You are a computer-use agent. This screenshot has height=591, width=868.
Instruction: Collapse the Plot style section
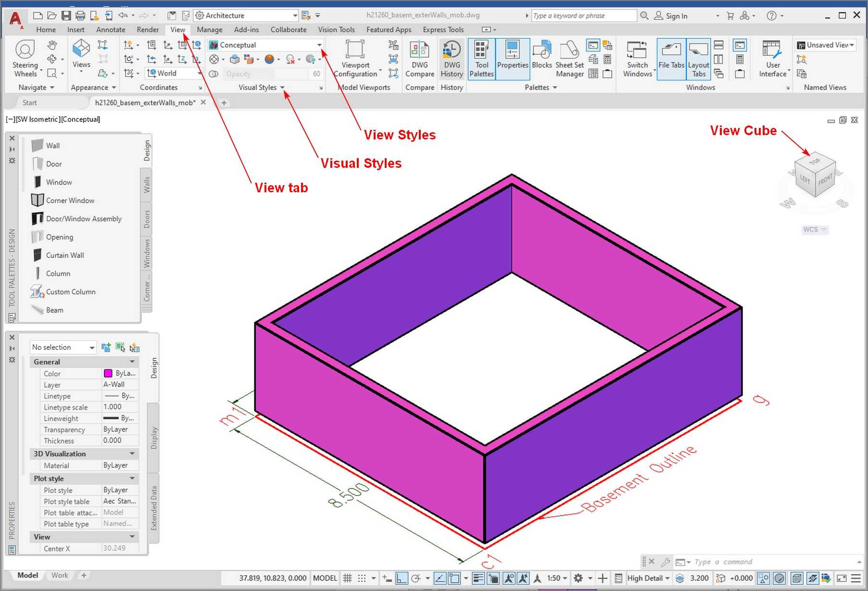coord(132,478)
